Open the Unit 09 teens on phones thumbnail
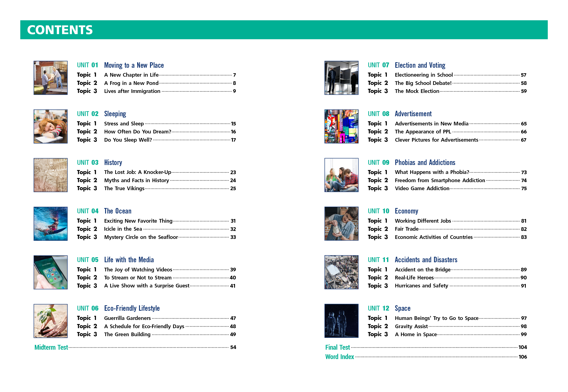This screenshot has width=568, height=392. (341, 175)
